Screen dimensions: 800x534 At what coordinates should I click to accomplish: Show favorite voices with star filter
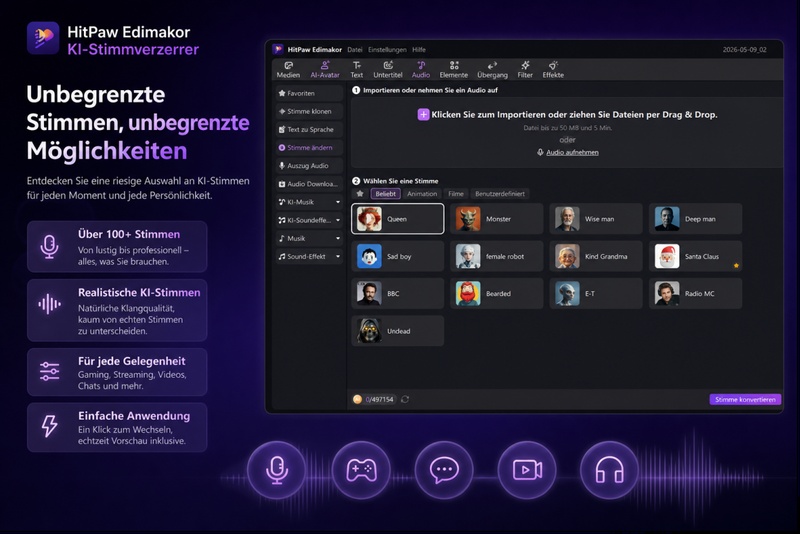tap(360, 194)
